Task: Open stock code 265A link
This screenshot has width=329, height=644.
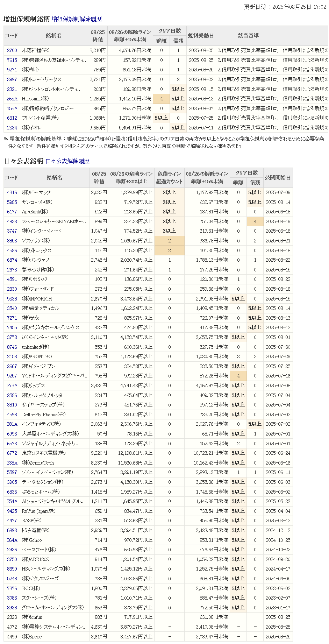Action: 12,99
